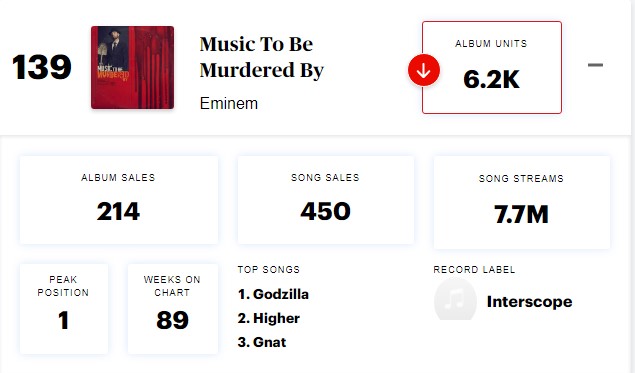Screen dimensions: 635x373
Task: Click the Top Songs heading
Action: tap(268, 270)
